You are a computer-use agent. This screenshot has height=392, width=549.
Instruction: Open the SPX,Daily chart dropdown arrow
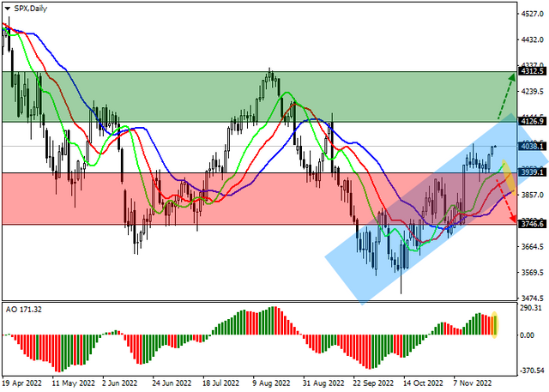coord(8,9)
